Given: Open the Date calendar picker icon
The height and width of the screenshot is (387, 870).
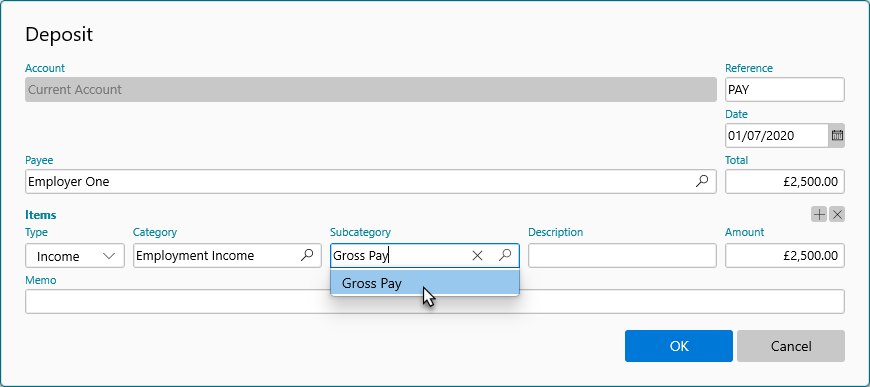Looking at the screenshot, I should [837, 135].
